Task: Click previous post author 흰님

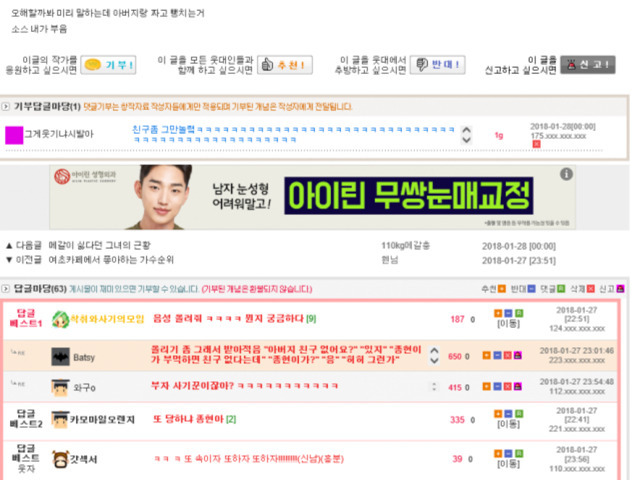Action: pos(390,260)
